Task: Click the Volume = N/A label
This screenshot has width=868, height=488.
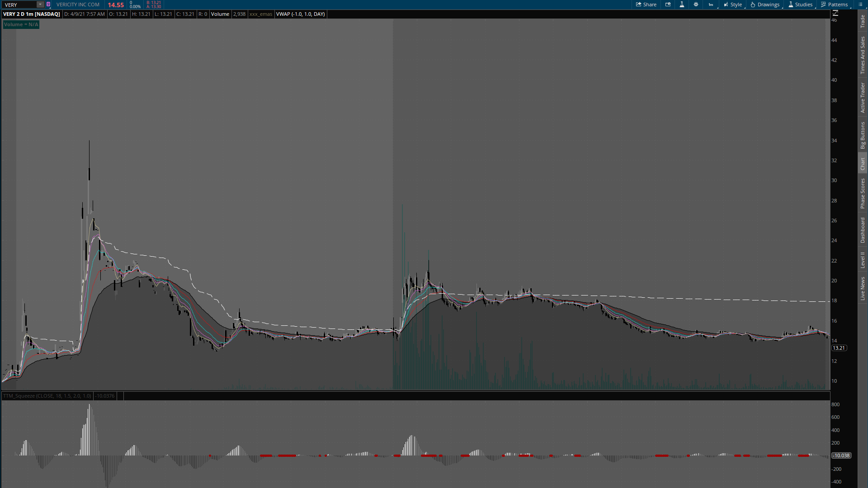Action: click(21, 24)
